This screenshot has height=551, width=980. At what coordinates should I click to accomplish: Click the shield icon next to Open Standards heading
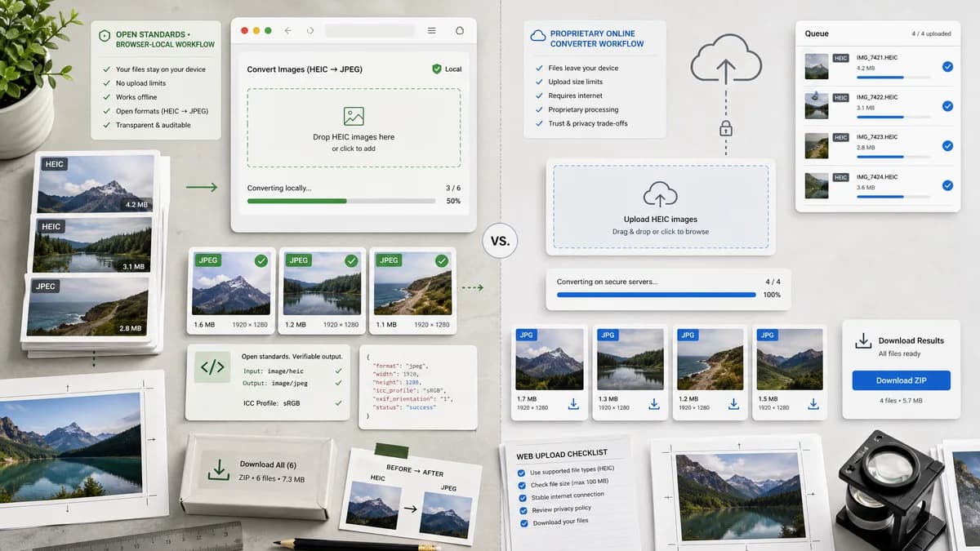pyautogui.click(x=104, y=36)
